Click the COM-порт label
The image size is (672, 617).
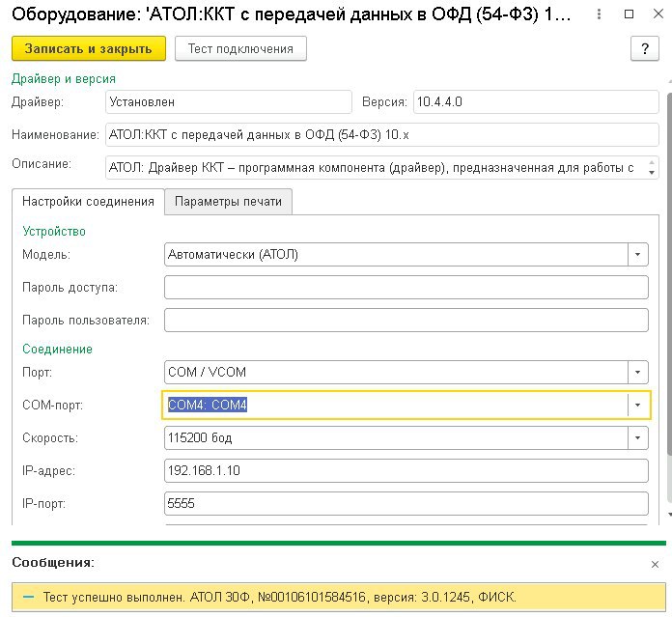coord(53,405)
